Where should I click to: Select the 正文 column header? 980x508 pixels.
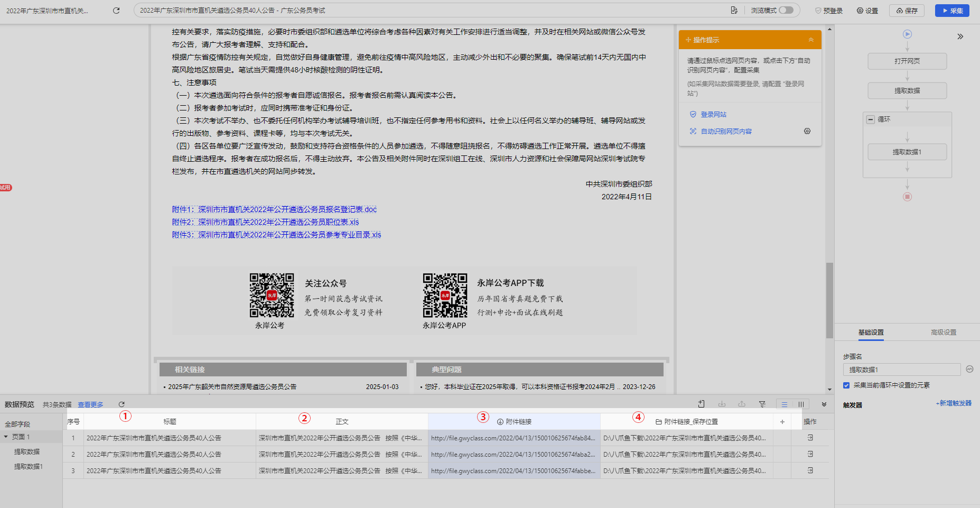pos(342,422)
